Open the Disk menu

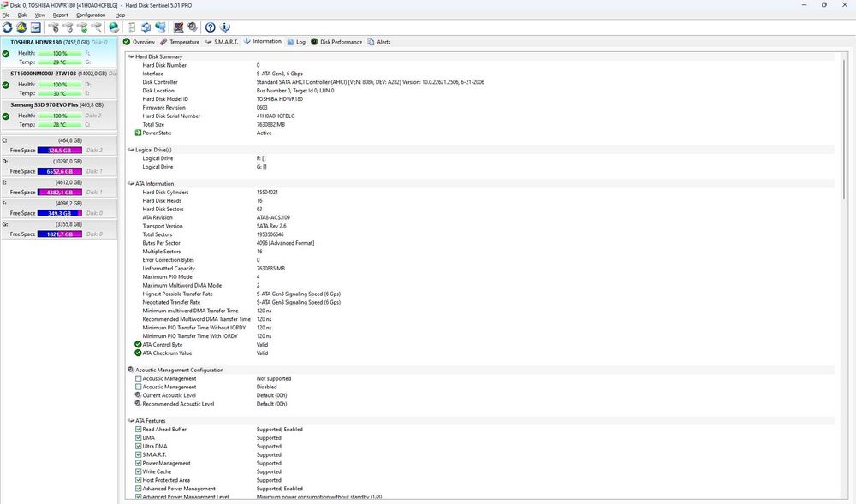click(x=22, y=15)
